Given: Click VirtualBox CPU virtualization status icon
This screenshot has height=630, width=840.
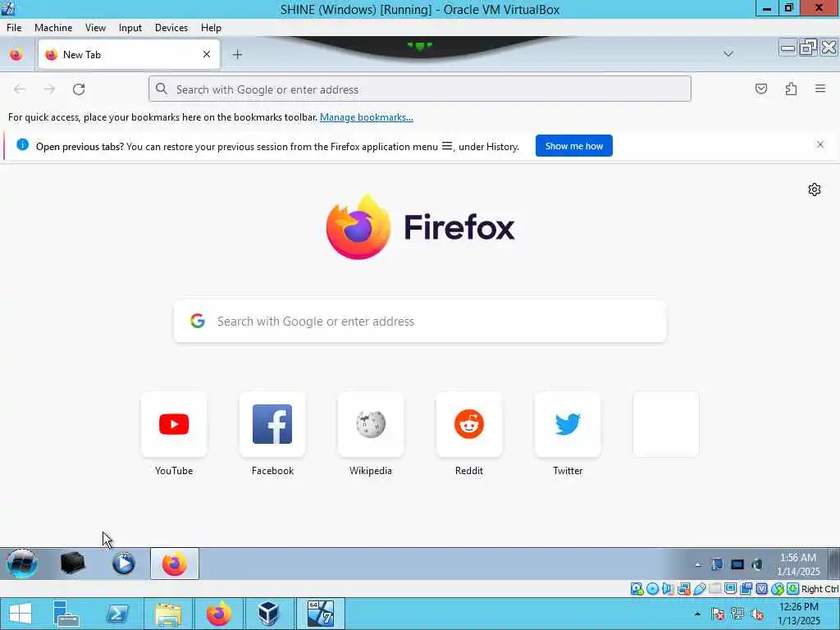Looking at the screenshot, I should click(761, 589).
